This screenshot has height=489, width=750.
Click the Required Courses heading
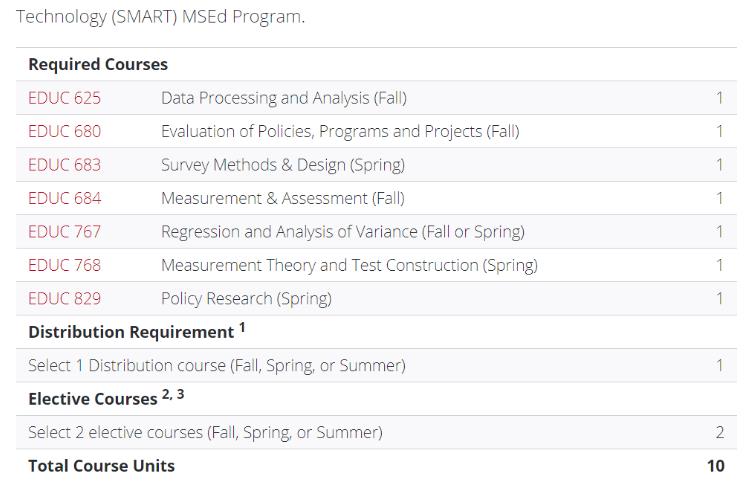coord(98,65)
